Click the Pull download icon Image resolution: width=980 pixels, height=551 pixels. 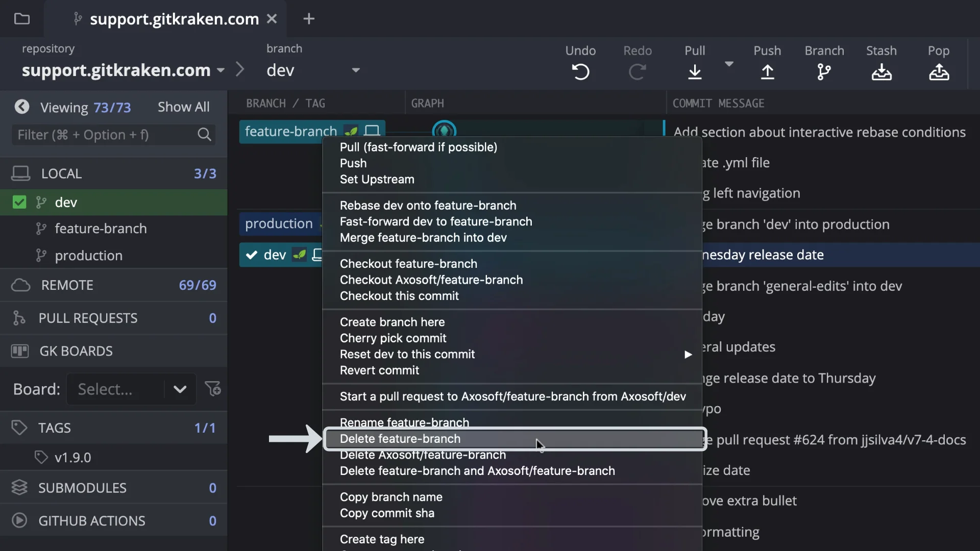pos(695,72)
